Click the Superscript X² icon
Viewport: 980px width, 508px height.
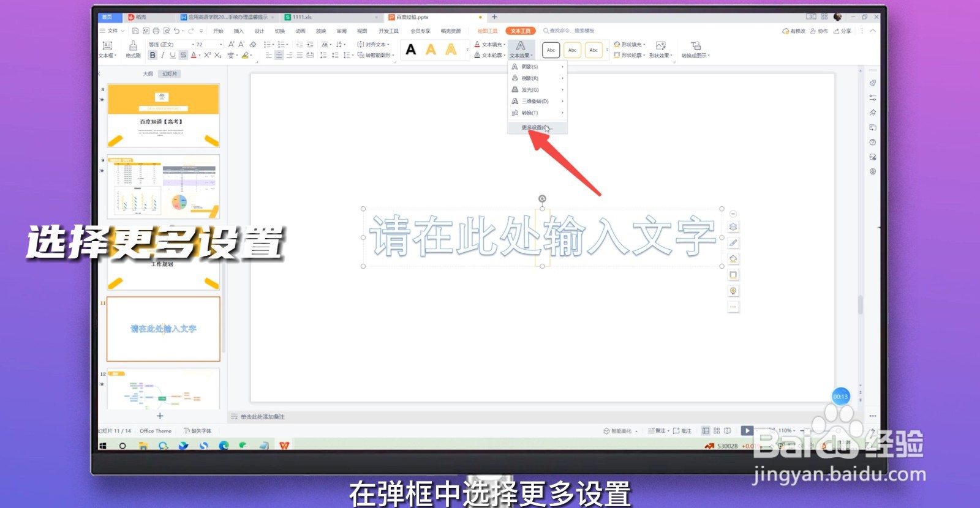click(x=208, y=55)
